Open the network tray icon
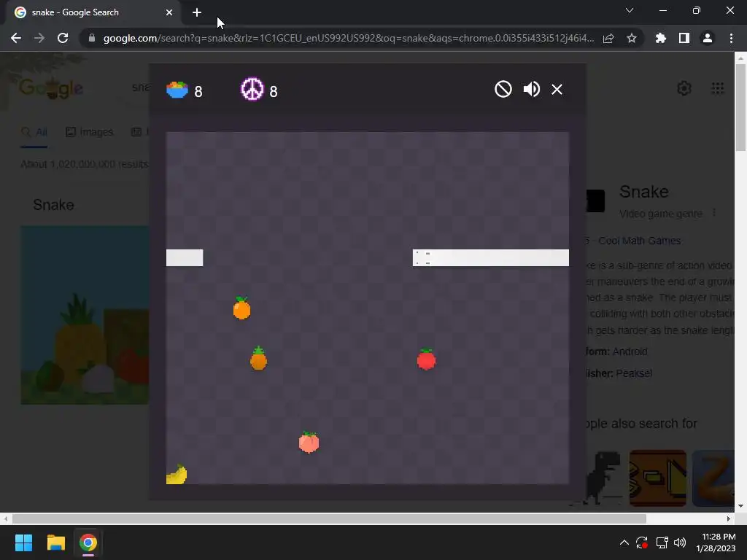This screenshot has height=560, width=747. pyautogui.click(x=662, y=542)
